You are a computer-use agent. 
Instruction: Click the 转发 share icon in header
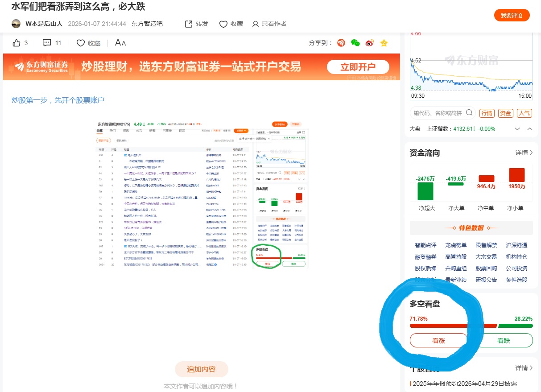pos(189,24)
